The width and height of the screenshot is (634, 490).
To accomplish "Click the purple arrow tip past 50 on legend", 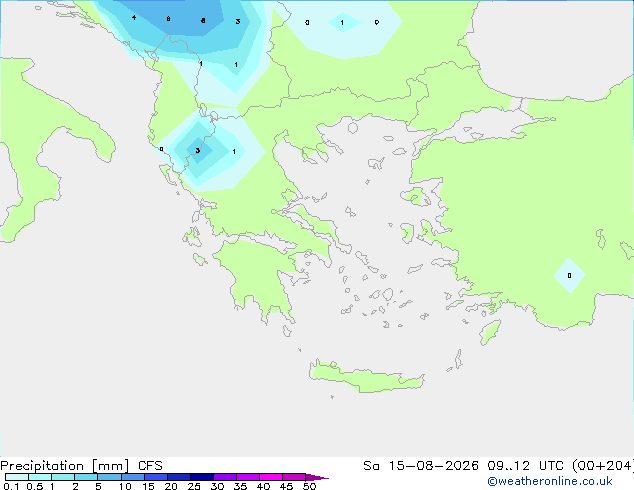I will [317, 477].
